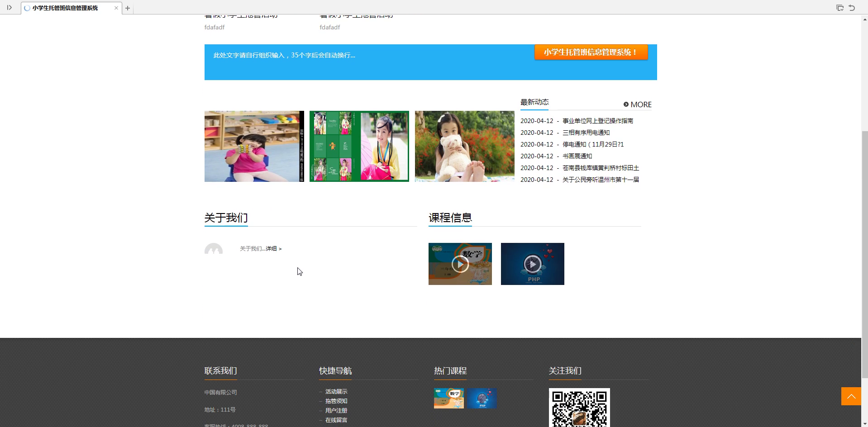Open news 苍南县钱库镇黄判桥村标田土
The width and height of the screenshot is (868, 427).
601,168
